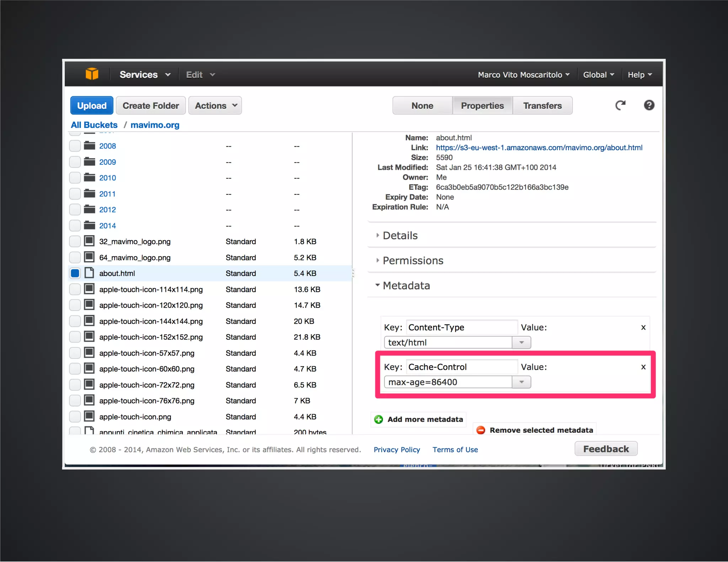Click the green Add more metadata icon

pos(379,419)
